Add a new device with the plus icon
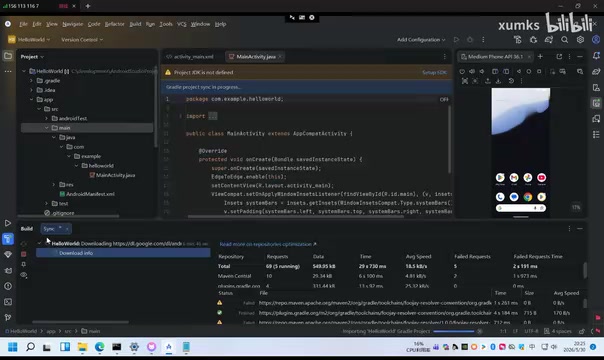Screen dimensions: 604x360 point(540,57)
